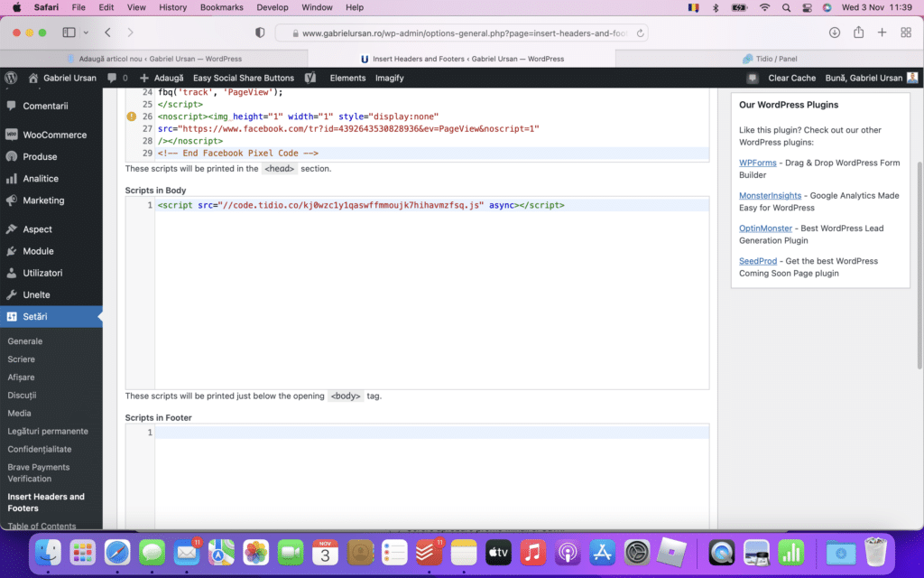Open the Bookmarks menu

[x=222, y=7]
